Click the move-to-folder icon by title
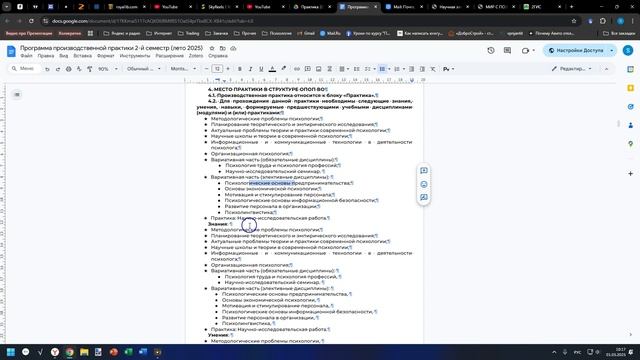 click(222, 48)
